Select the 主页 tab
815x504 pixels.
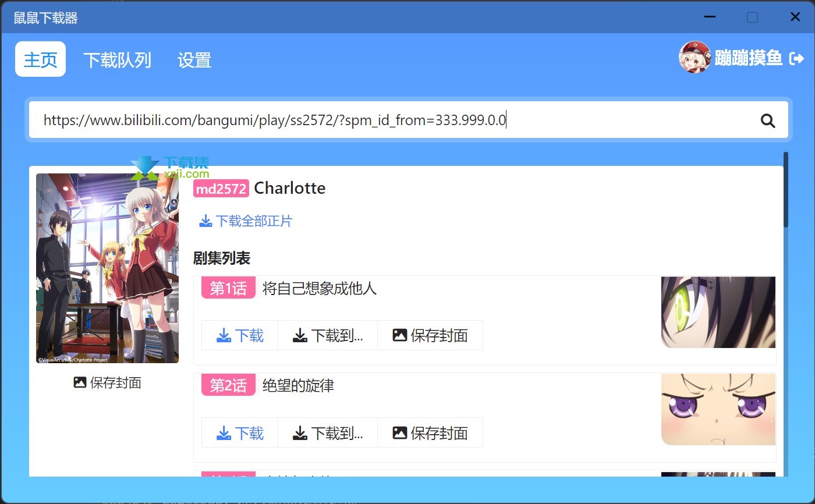pyautogui.click(x=40, y=59)
